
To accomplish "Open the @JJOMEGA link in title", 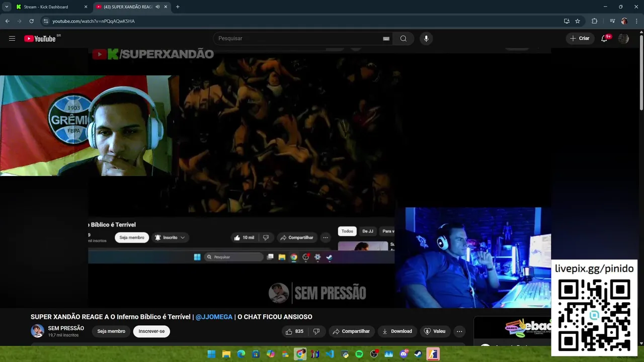I will (x=214, y=317).
